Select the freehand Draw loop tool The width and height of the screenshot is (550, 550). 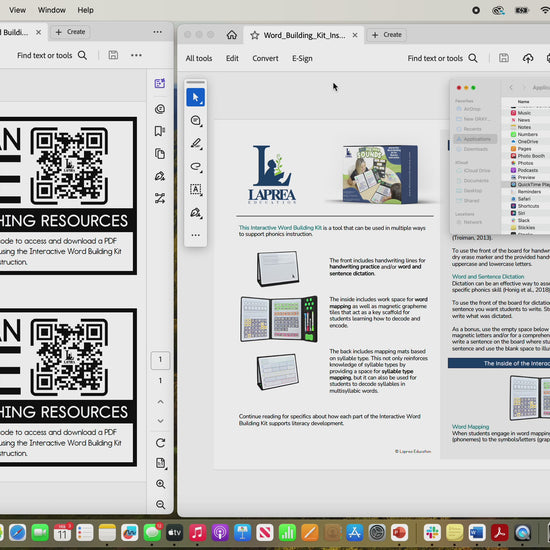point(195,166)
